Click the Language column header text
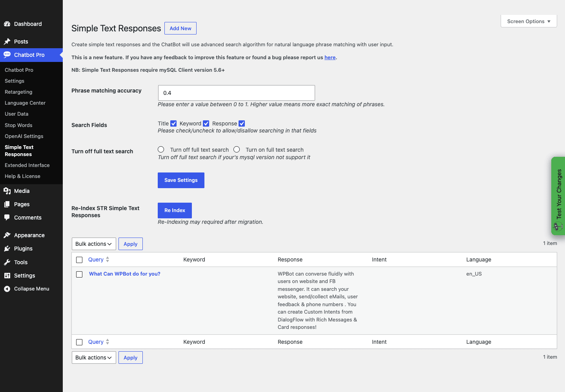This screenshot has width=565, height=392. (479, 260)
